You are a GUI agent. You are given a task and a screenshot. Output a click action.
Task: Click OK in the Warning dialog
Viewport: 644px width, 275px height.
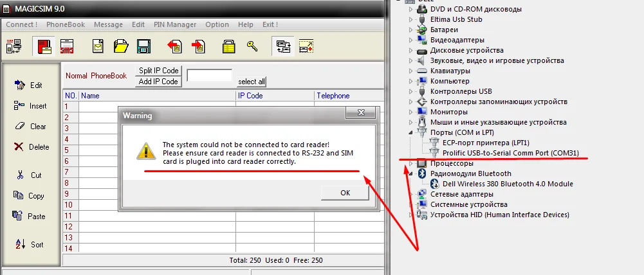coord(345,193)
